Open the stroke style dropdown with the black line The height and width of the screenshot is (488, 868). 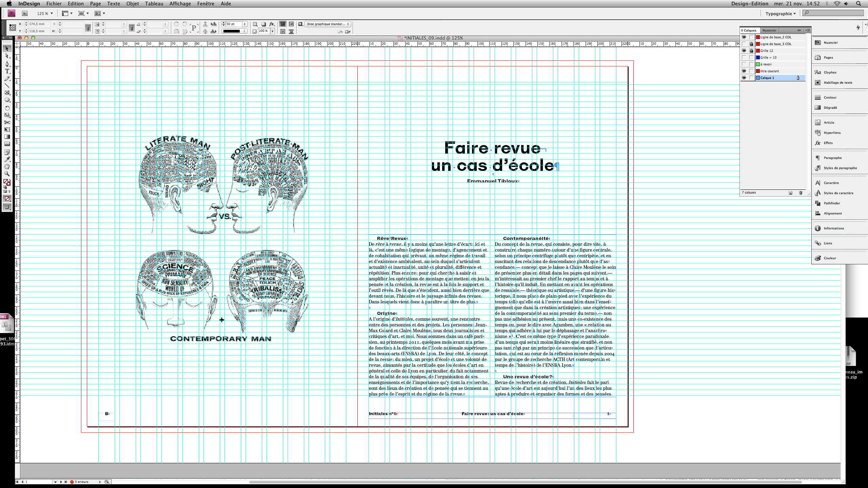click(234, 31)
